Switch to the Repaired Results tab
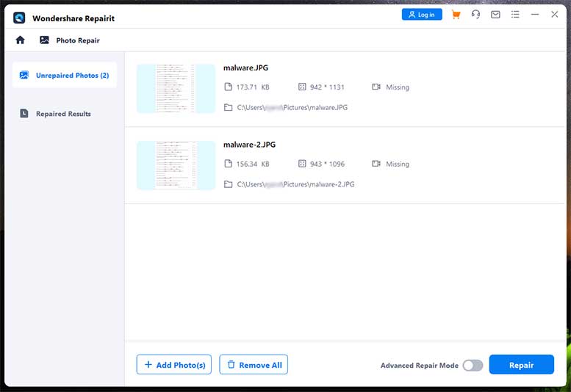The width and height of the screenshot is (571, 392). [65, 114]
